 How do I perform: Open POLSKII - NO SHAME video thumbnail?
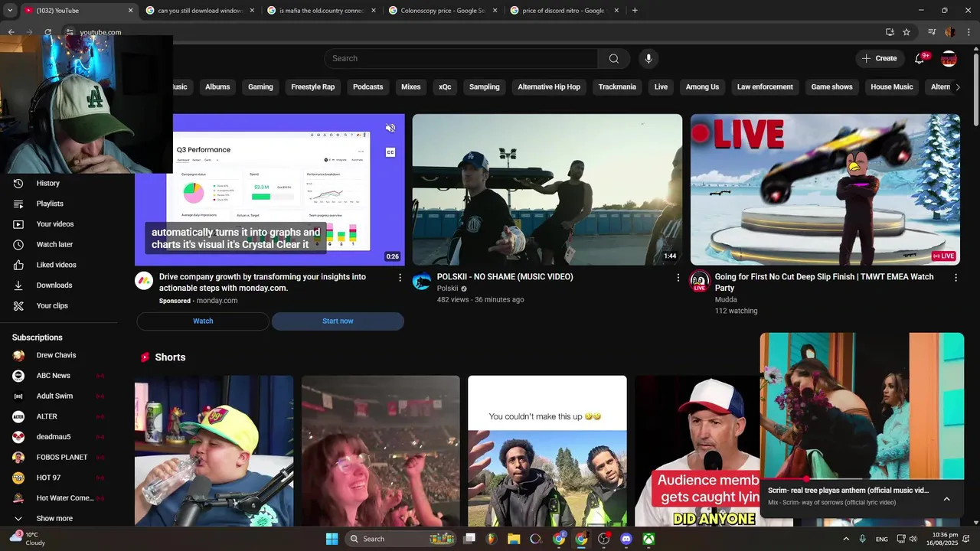547,190
